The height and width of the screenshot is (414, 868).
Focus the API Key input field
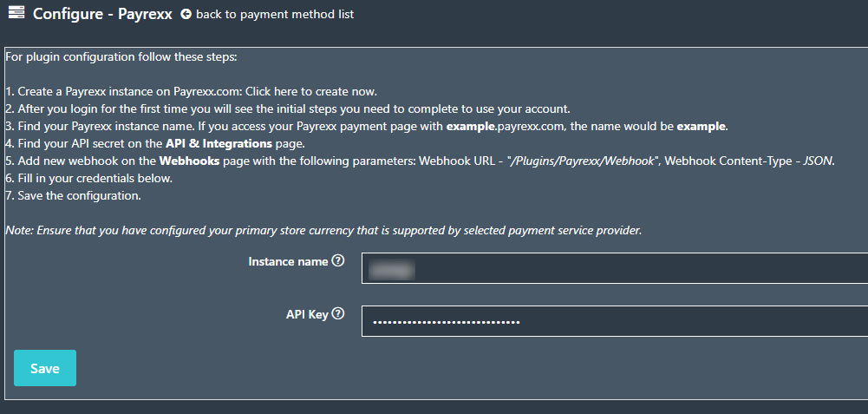pyautogui.click(x=615, y=321)
